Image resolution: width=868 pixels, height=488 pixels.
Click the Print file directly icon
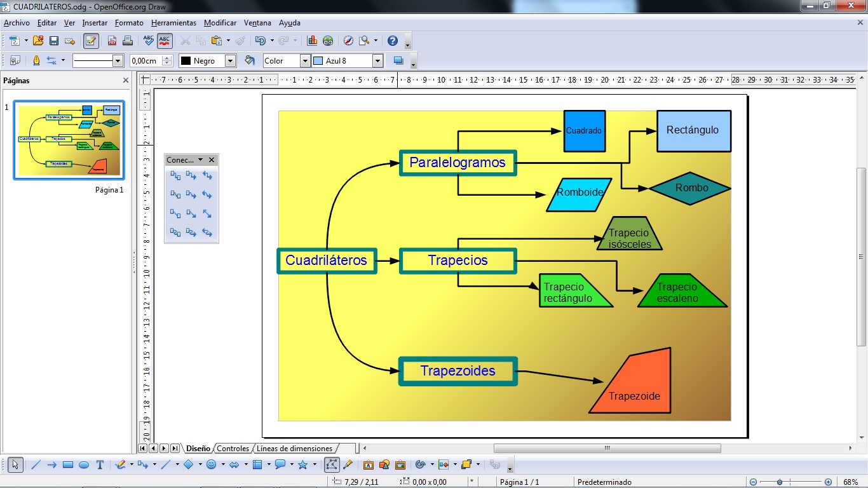(127, 41)
